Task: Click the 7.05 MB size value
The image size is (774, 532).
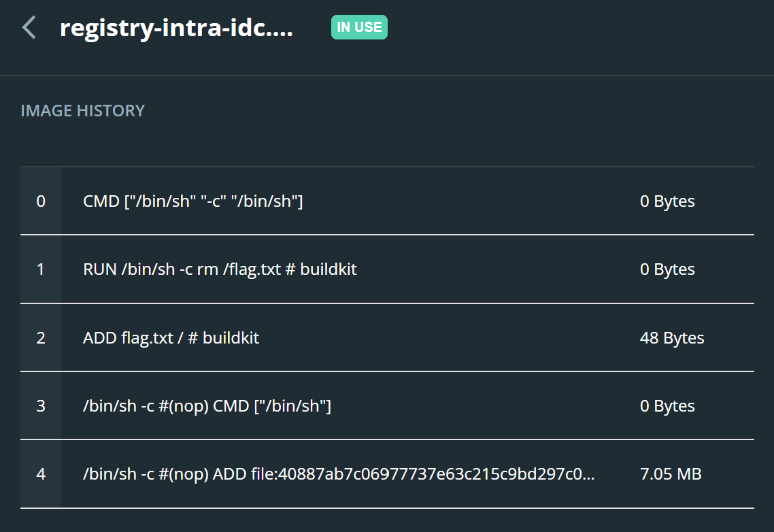Action: click(671, 474)
